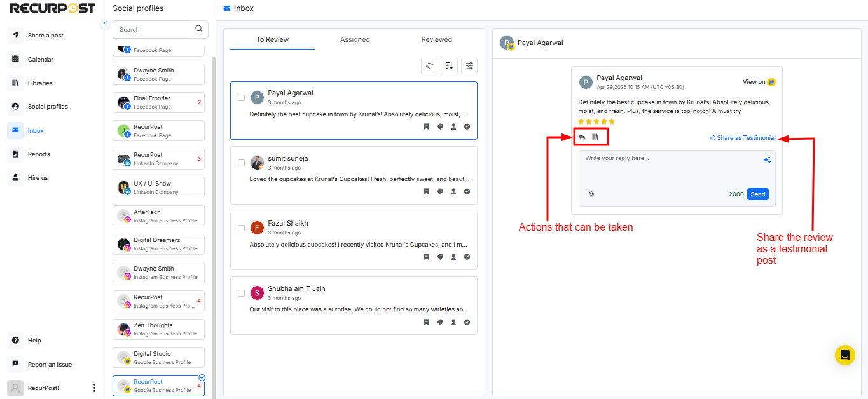Generate reply with AI sparkle icon
The image size is (868, 399).
pyautogui.click(x=767, y=160)
